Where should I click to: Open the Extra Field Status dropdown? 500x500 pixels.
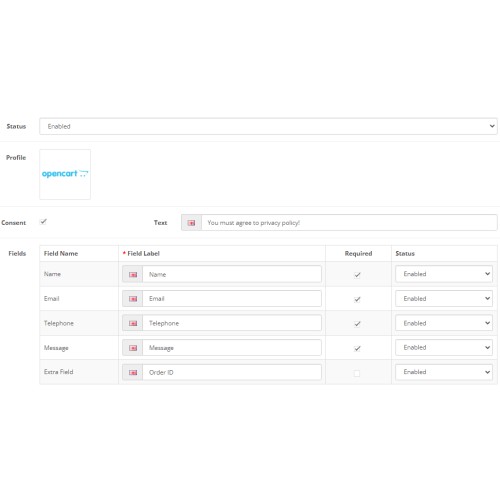pyautogui.click(x=444, y=372)
